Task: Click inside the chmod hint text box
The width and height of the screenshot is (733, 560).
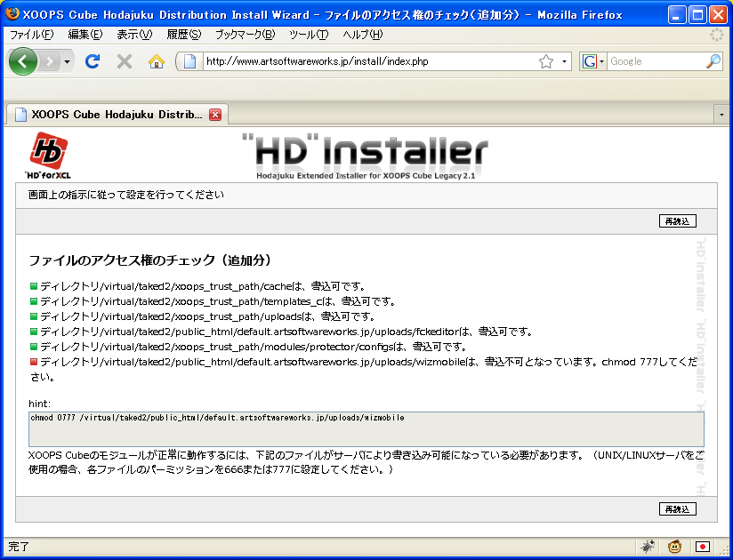Action: click(x=366, y=428)
